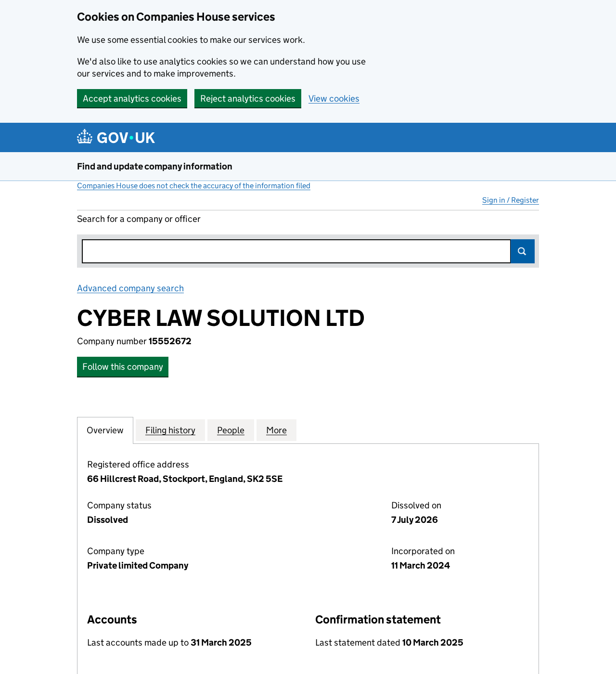The width and height of the screenshot is (616, 674).
Task: Accept analytics cookies
Action: coord(132,99)
